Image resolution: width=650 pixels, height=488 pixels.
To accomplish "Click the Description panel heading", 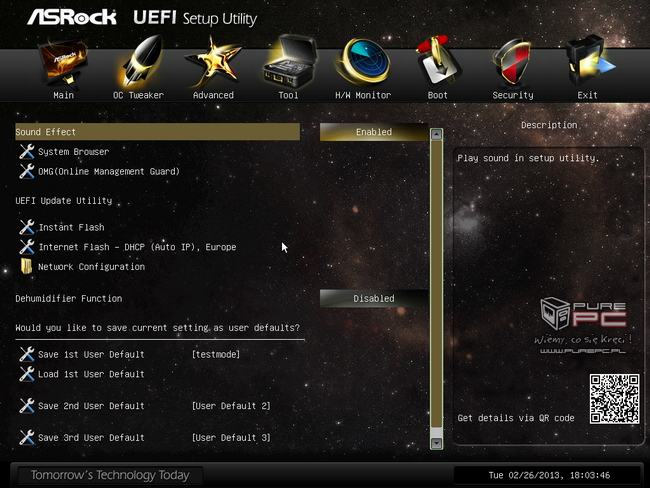I will tap(549, 125).
